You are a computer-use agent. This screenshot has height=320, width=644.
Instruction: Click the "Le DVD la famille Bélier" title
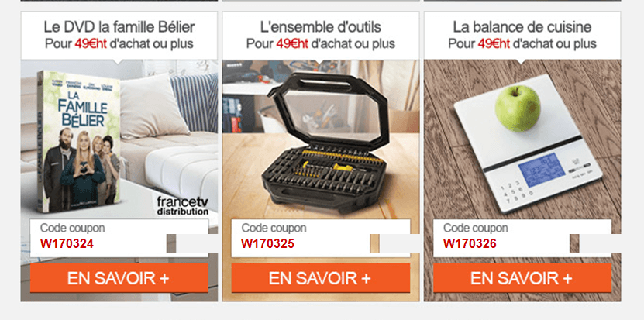click(119, 27)
